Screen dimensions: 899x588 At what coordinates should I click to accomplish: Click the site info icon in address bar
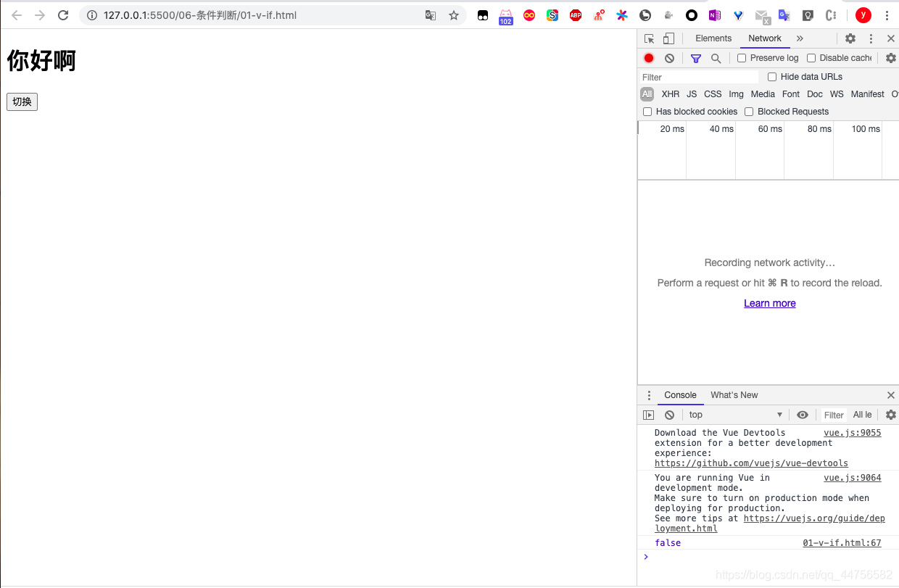(x=92, y=15)
